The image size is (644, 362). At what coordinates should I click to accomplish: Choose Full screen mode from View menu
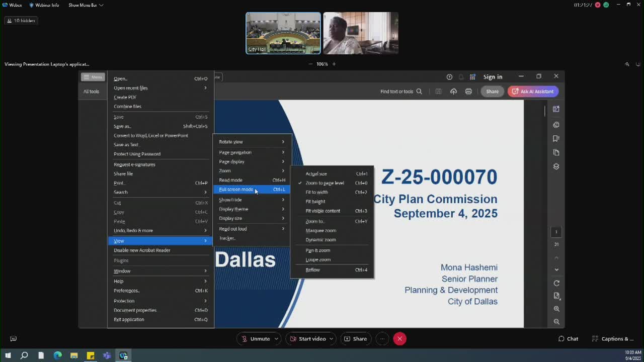click(x=236, y=190)
